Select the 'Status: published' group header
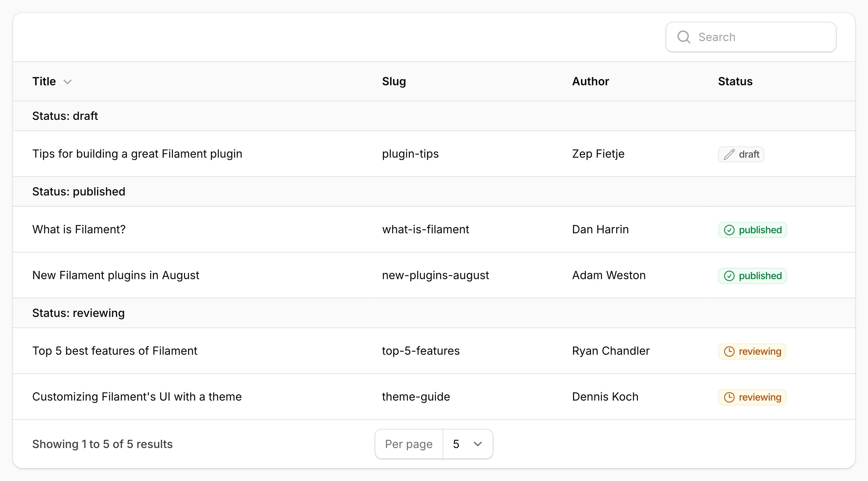This screenshot has width=868, height=481. pyautogui.click(x=434, y=192)
